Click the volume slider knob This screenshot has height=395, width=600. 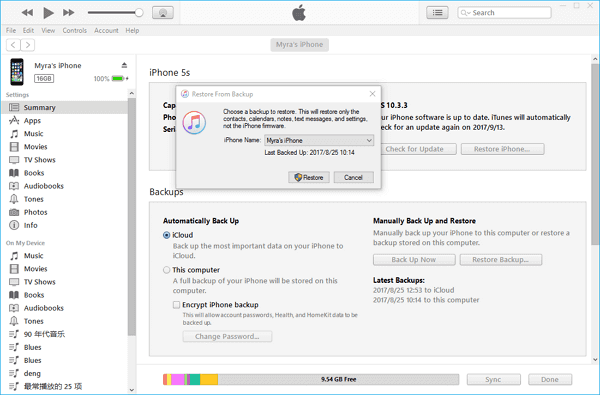click(x=139, y=13)
